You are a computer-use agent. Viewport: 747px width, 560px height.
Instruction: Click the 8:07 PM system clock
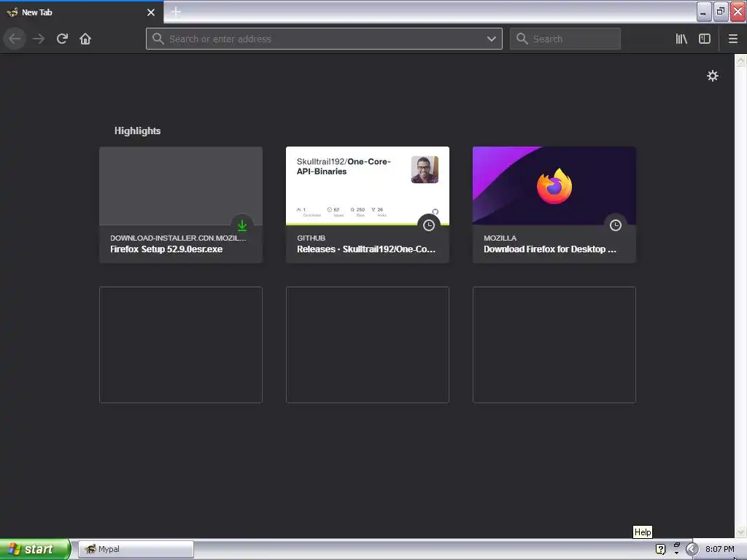click(x=719, y=549)
